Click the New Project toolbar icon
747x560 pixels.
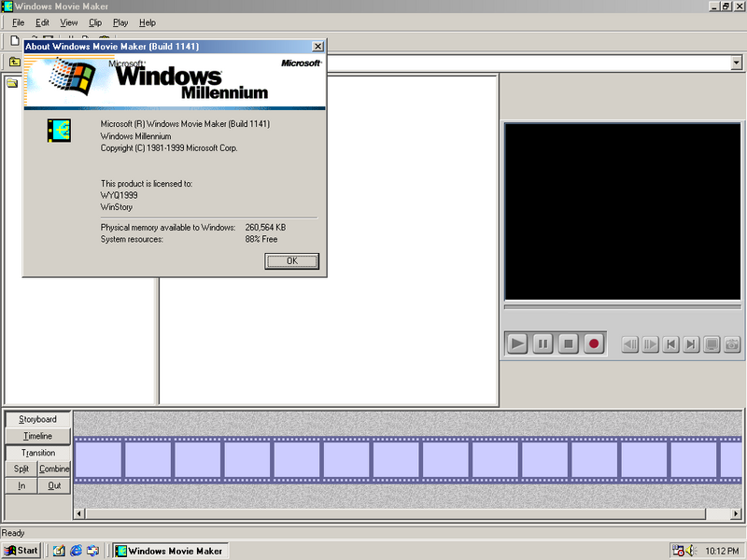(x=15, y=40)
